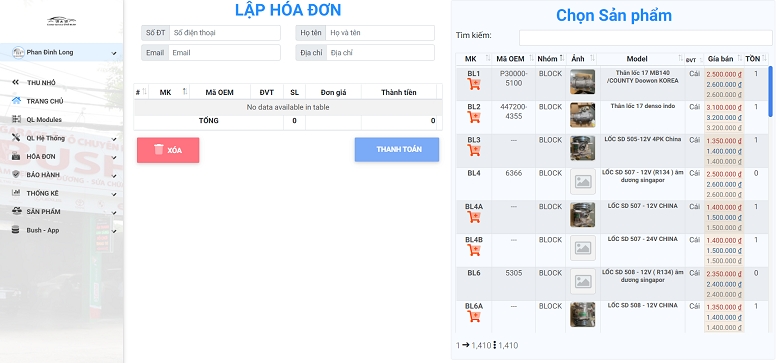Focus the Email input field

pyautogui.click(x=224, y=53)
